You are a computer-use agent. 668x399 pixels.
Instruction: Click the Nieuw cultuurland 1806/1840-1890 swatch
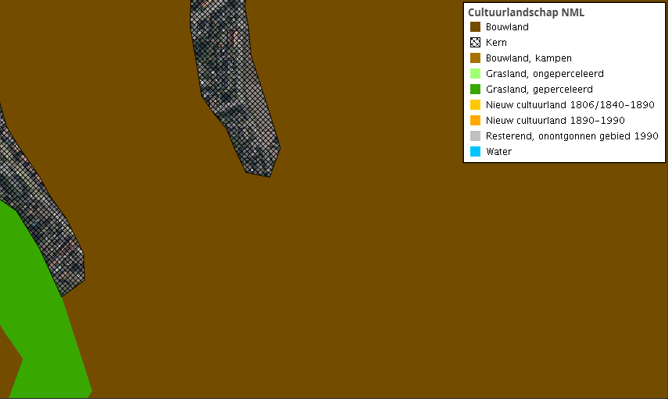click(x=475, y=105)
